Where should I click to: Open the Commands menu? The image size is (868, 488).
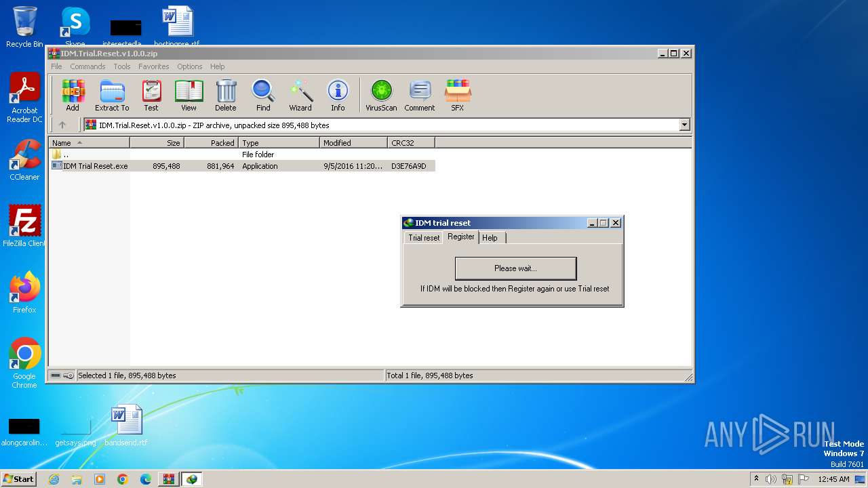pos(87,66)
